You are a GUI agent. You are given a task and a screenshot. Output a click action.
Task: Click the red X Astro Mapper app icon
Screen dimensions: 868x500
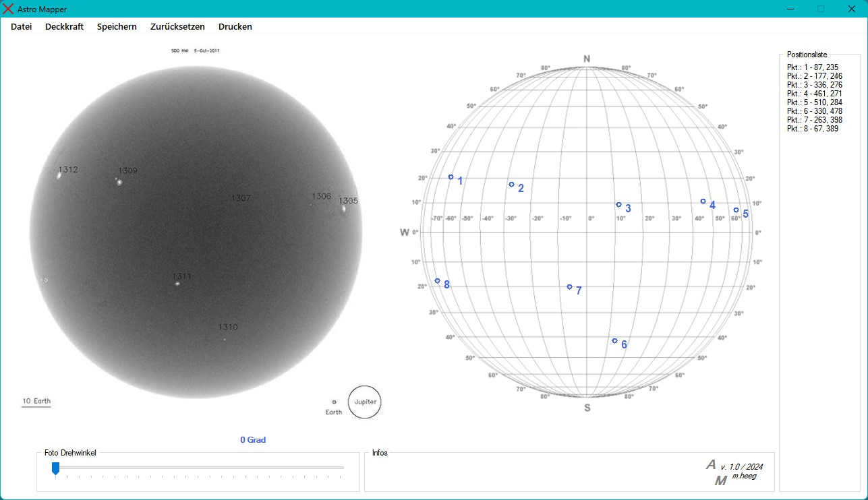coord(9,9)
